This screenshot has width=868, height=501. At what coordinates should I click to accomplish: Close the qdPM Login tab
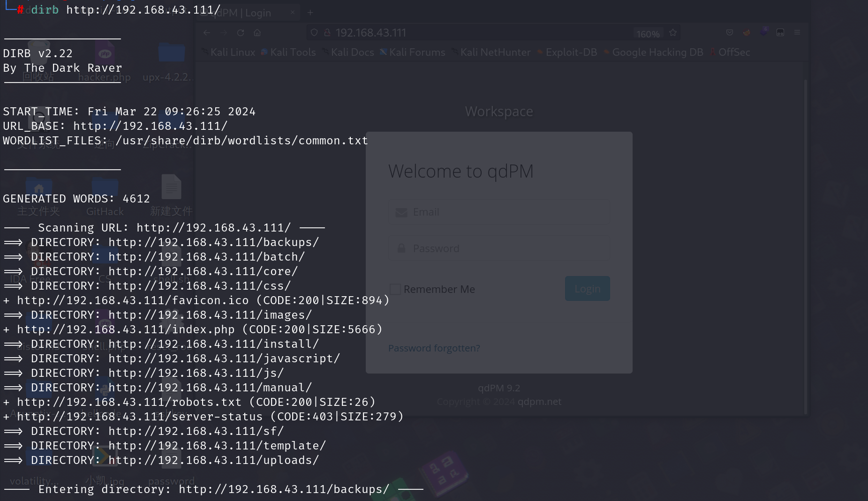[x=293, y=13]
